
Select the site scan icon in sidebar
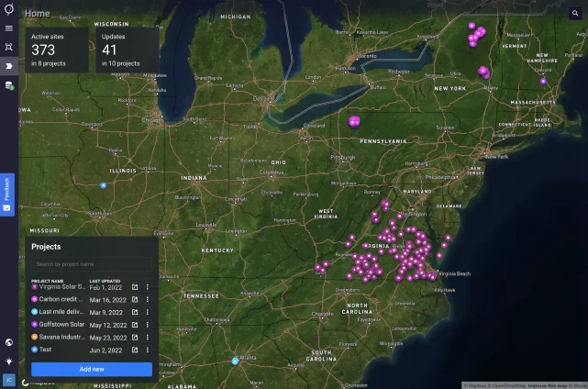tap(9, 47)
